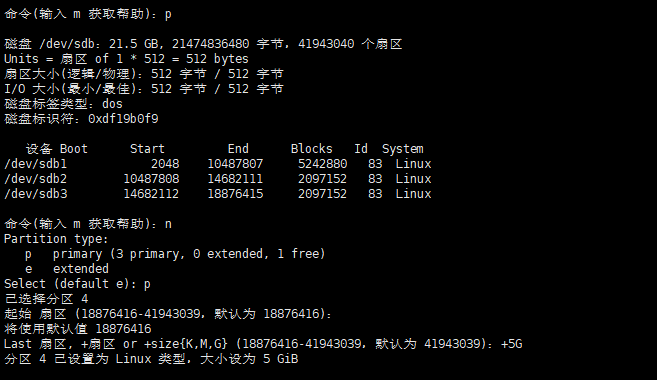Click the 'Last 扇区' prompt text

pyautogui.click(x=36, y=344)
